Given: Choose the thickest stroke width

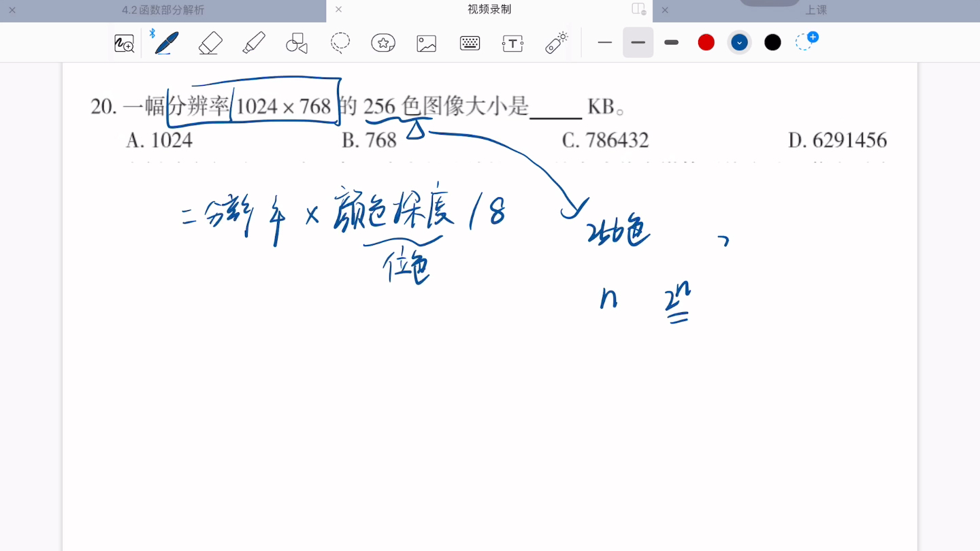Looking at the screenshot, I should 672,42.
